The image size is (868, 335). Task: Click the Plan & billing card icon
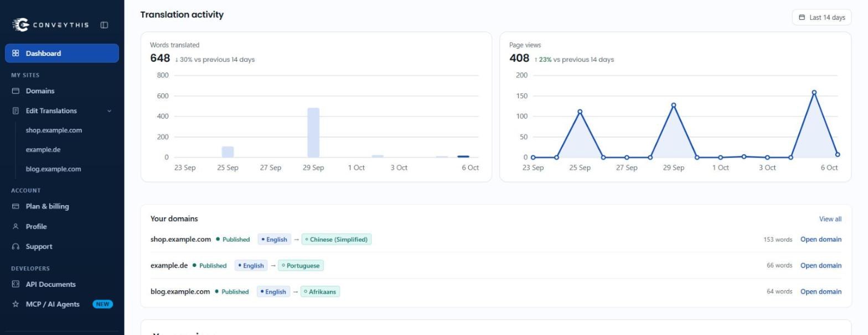[15, 206]
